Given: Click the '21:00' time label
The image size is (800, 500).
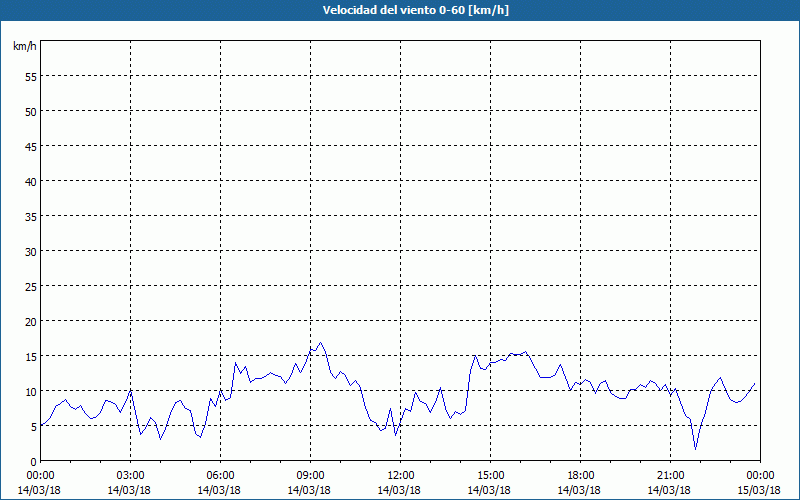Looking at the screenshot, I should (670, 476).
